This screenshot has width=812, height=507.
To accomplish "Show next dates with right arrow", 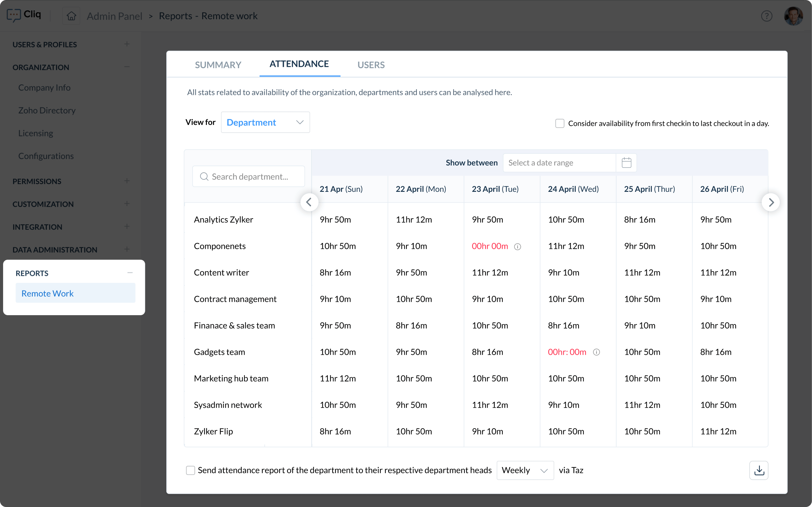I will 771,202.
